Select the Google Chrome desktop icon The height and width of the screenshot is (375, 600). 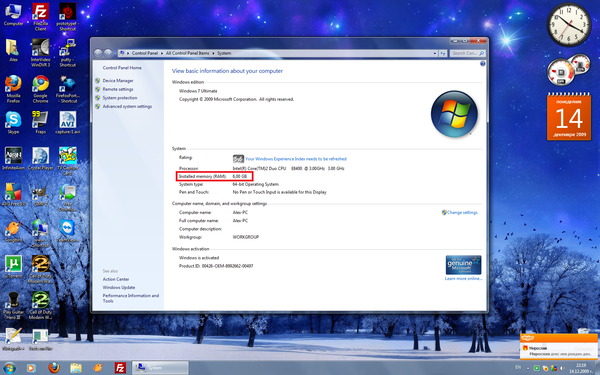pos(41,89)
